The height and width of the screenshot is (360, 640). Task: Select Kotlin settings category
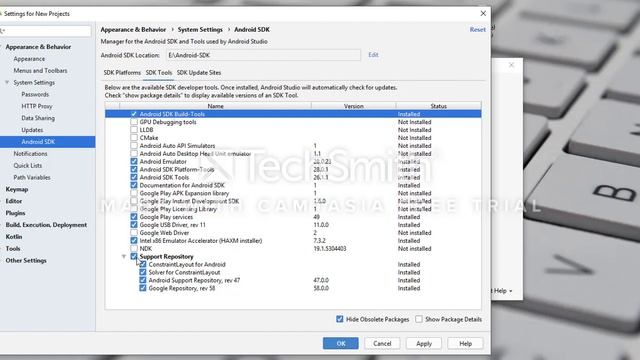[x=14, y=237]
